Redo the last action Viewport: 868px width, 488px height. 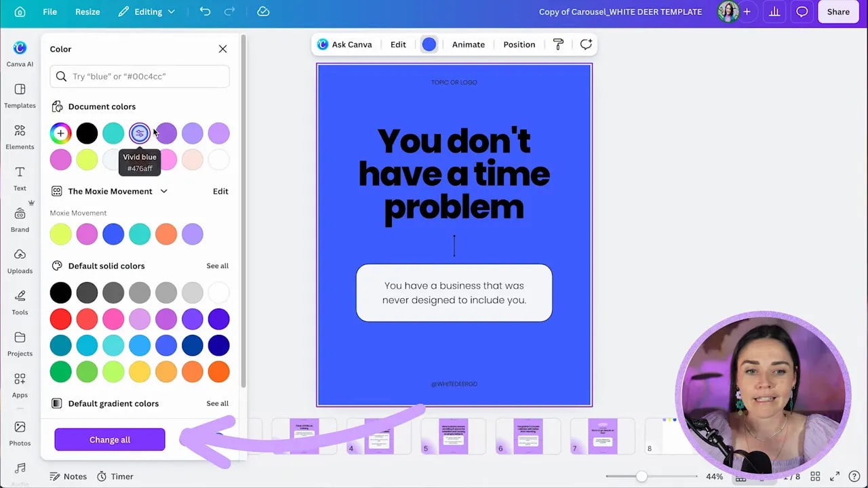(229, 12)
